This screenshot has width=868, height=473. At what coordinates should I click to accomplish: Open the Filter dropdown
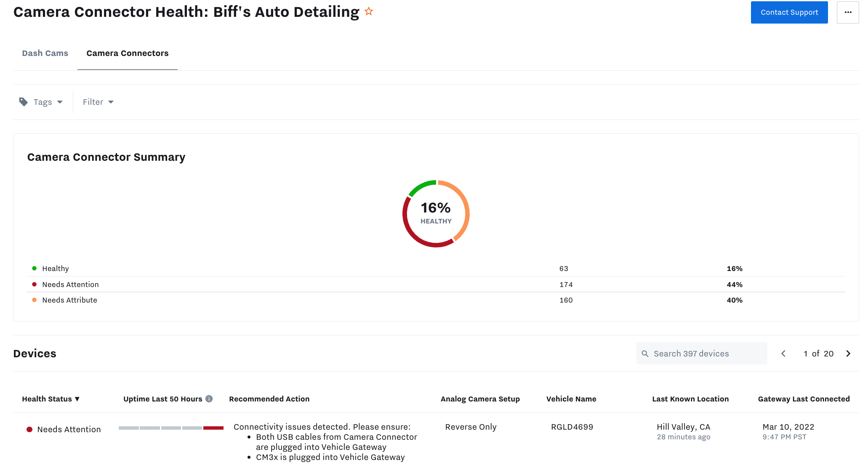pos(98,102)
